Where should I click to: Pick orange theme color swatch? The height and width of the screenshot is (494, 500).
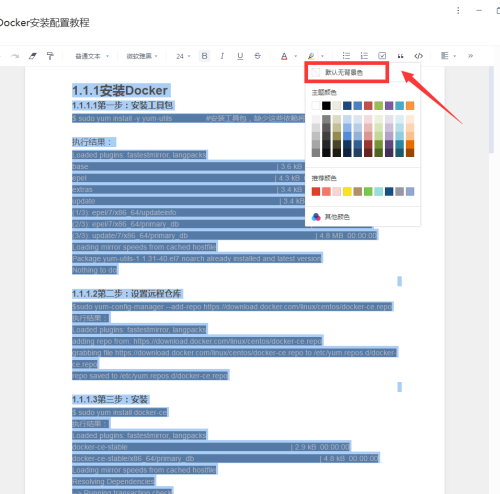pos(410,106)
